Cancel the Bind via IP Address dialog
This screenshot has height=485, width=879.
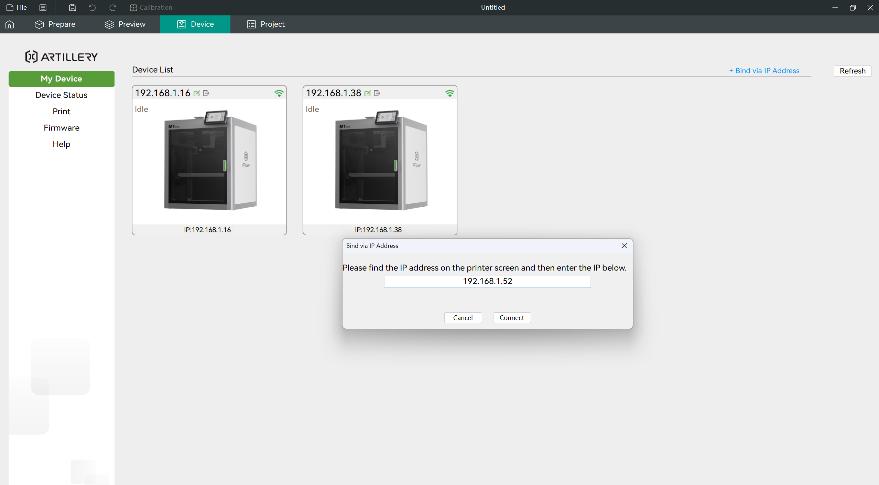coord(462,317)
